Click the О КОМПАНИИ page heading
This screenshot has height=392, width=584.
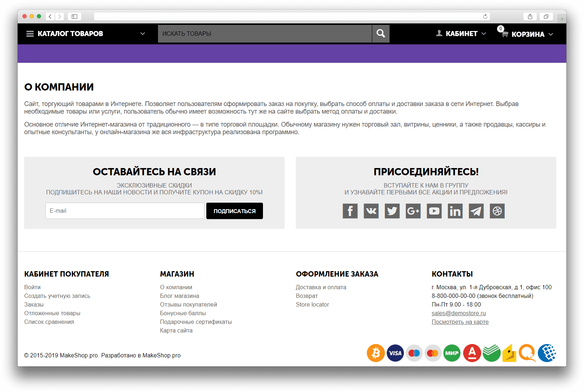pyautogui.click(x=59, y=87)
